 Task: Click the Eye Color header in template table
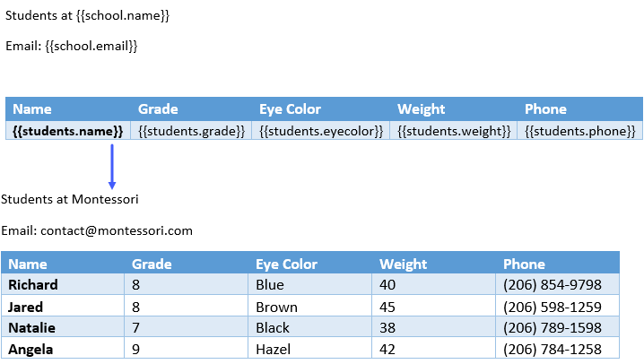pyautogui.click(x=290, y=109)
